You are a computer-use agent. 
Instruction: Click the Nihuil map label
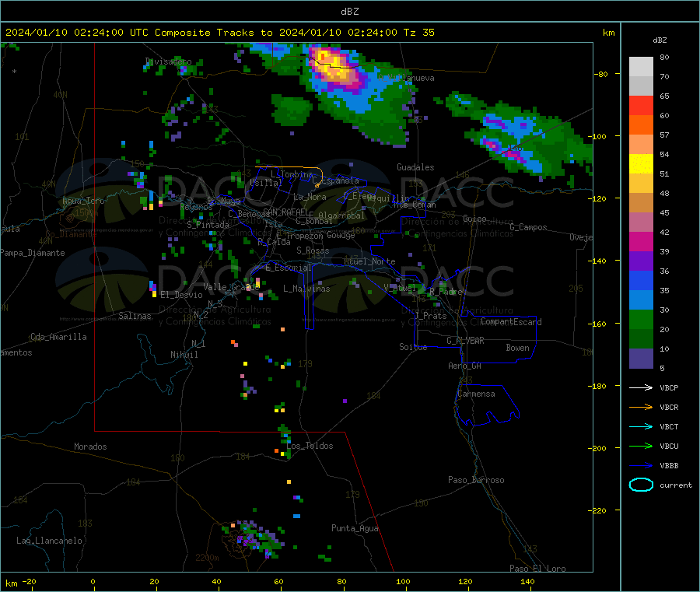184,355
